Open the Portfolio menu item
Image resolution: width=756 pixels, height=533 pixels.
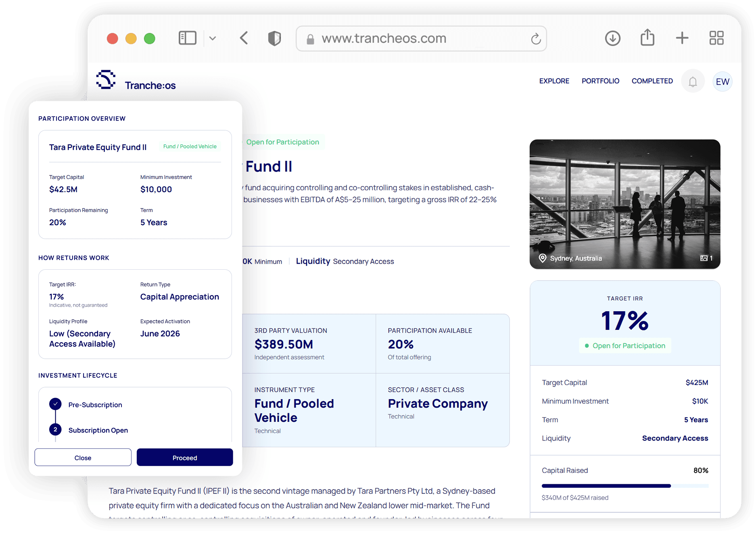click(600, 81)
